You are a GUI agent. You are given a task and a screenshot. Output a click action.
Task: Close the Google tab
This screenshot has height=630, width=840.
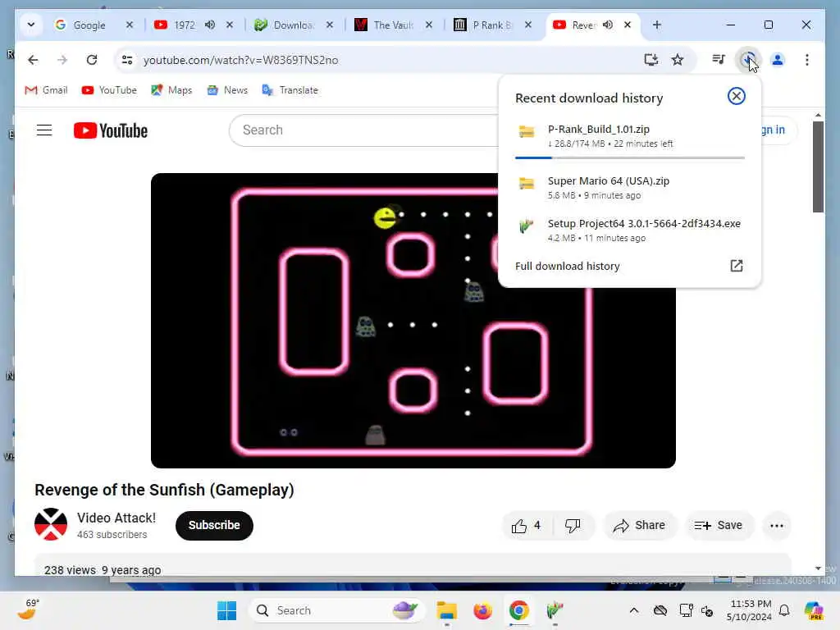(x=129, y=25)
